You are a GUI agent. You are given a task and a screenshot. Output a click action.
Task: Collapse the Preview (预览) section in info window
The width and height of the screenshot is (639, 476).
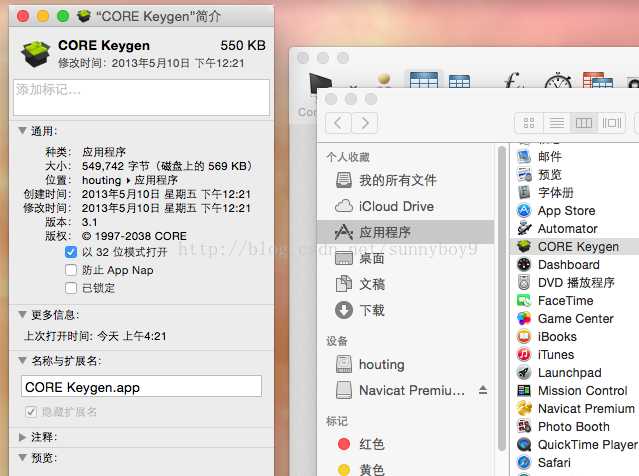click(x=22, y=458)
